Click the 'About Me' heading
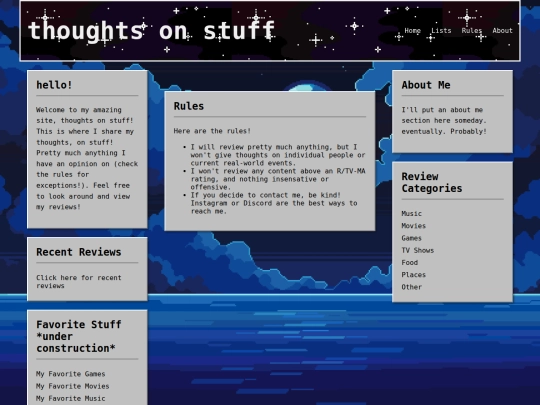 click(x=426, y=85)
